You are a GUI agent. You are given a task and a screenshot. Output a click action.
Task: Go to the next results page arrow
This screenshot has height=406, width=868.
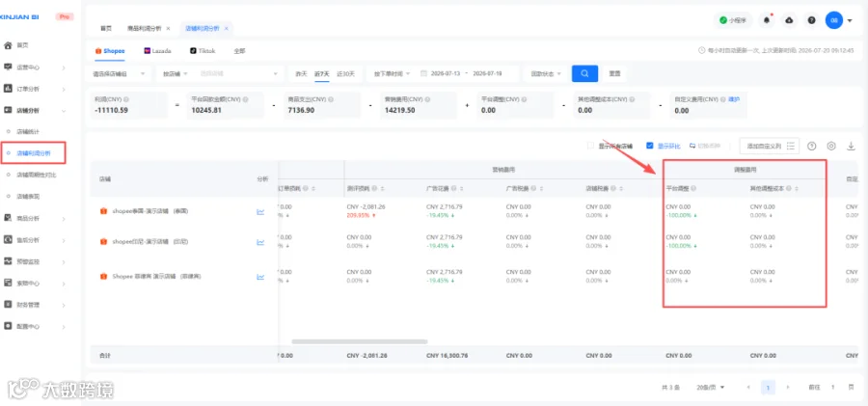coord(788,387)
